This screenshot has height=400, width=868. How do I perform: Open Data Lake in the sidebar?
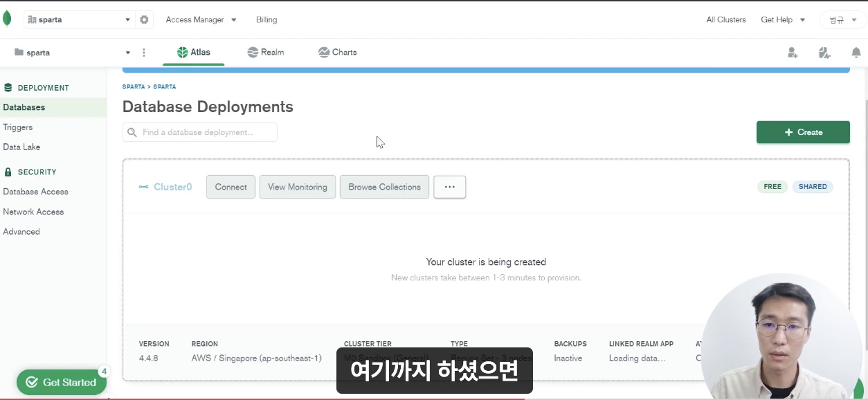(21, 147)
